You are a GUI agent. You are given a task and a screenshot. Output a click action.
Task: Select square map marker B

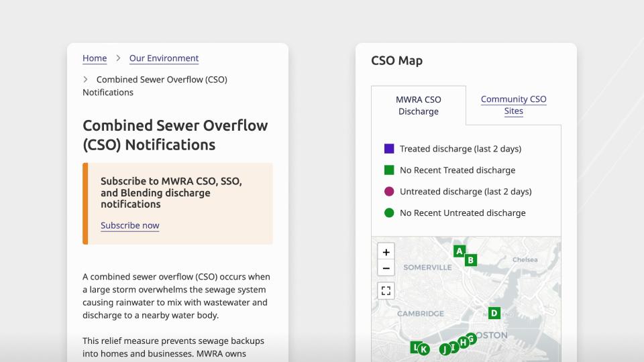(x=471, y=260)
